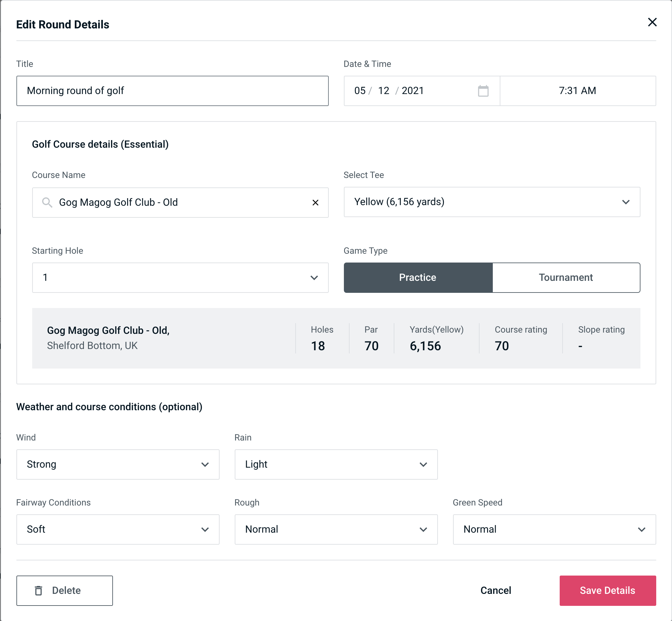This screenshot has height=621, width=672.
Task: Open the Rough condition dropdown
Action: [336, 530]
